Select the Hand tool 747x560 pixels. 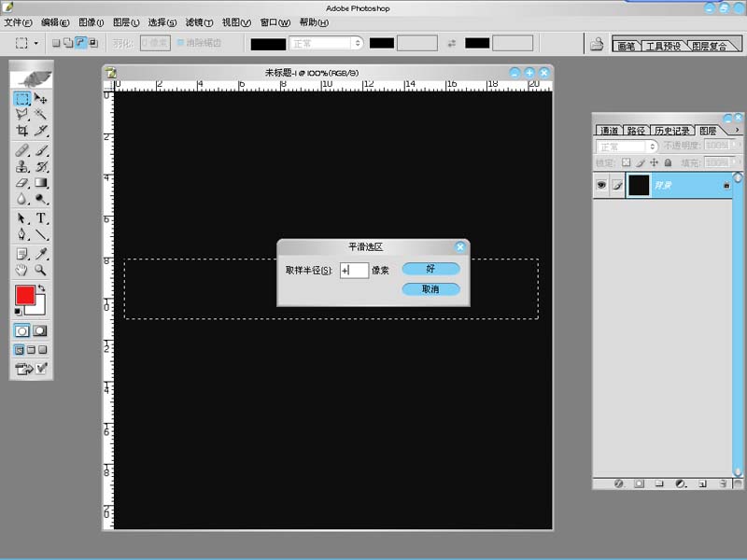click(21, 271)
